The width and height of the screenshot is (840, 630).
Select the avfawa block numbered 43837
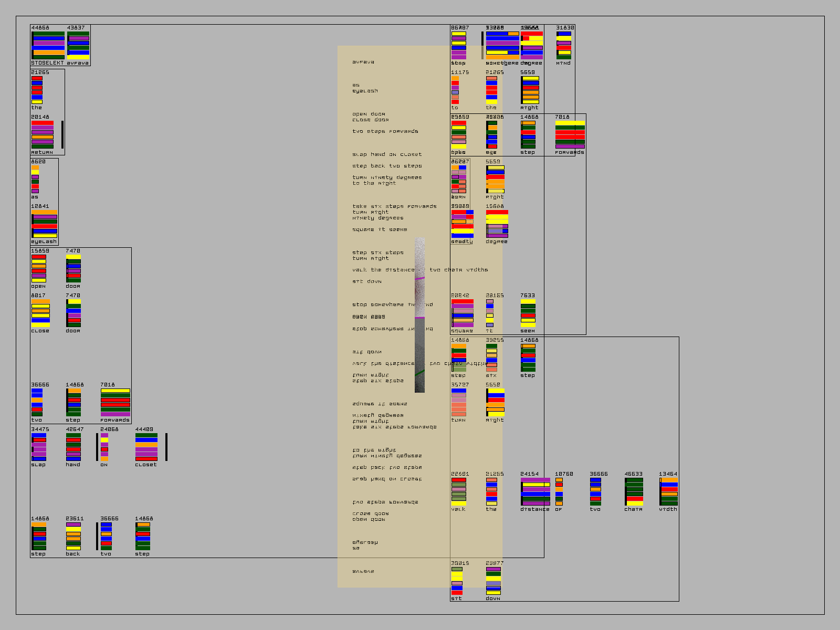tap(78, 45)
